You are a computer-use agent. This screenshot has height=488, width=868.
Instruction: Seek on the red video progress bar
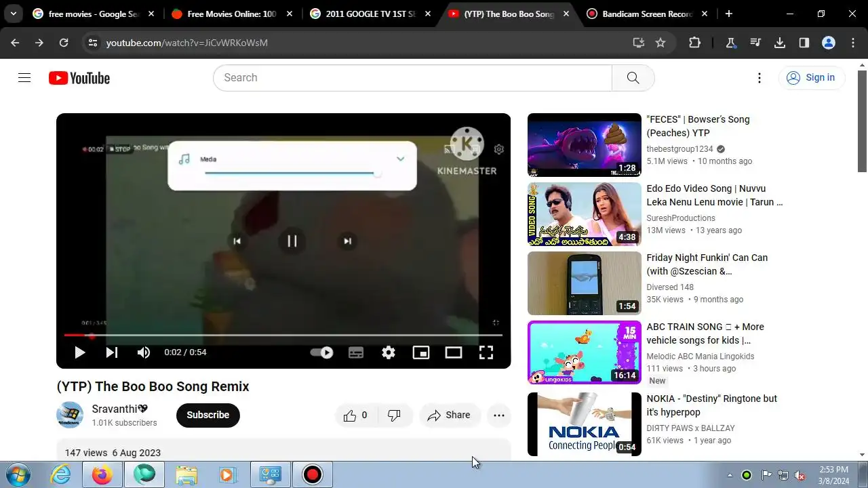tap(283, 335)
